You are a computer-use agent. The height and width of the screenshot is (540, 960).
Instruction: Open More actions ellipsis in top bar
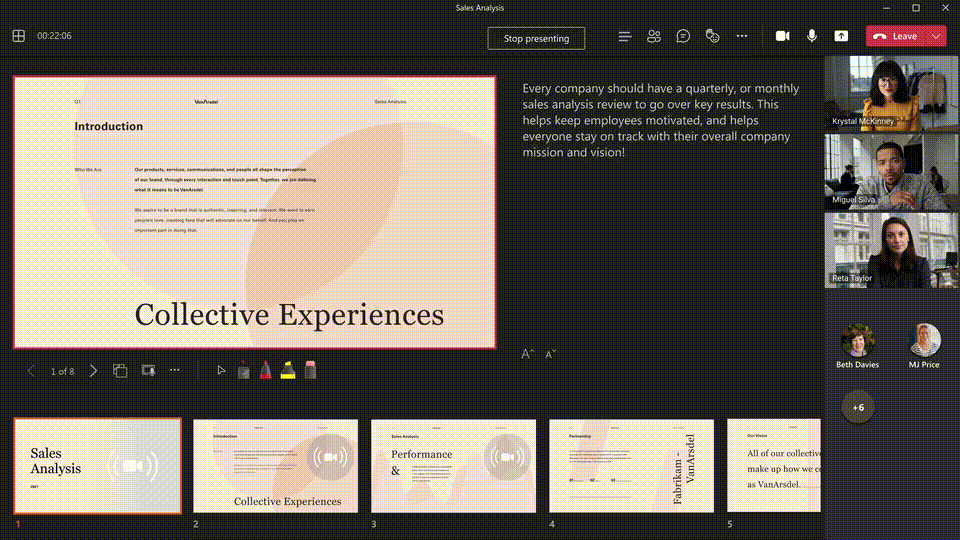pyautogui.click(x=741, y=36)
